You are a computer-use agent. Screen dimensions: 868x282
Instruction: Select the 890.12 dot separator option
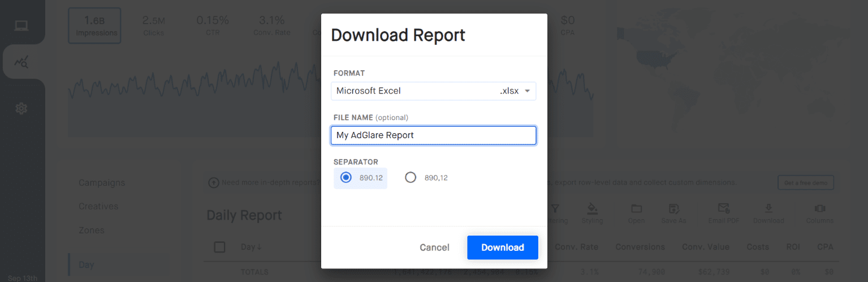point(361,178)
